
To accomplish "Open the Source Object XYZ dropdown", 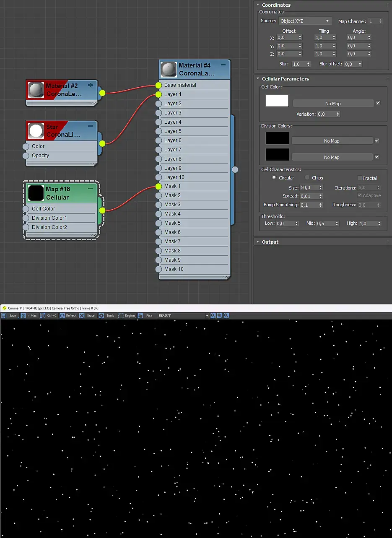I will [x=305, y=21].
